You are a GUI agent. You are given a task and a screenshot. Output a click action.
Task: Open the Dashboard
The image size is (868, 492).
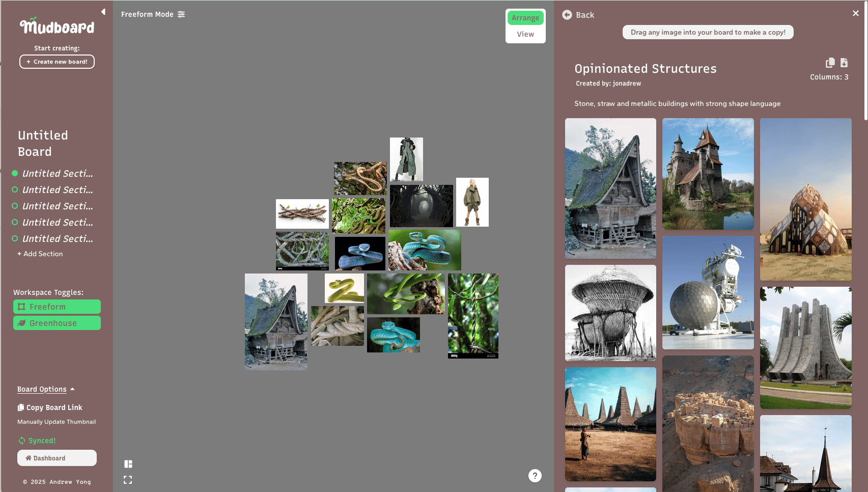[x=57, y=458]
